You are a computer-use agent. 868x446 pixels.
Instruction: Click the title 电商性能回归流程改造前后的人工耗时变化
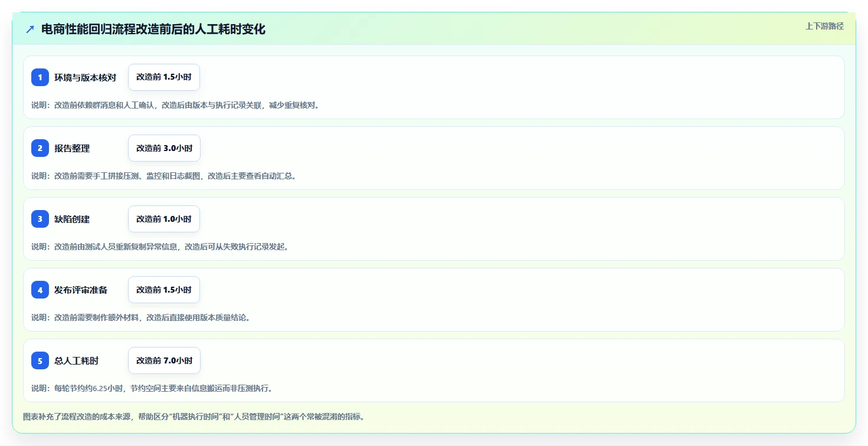coord(153,29)
